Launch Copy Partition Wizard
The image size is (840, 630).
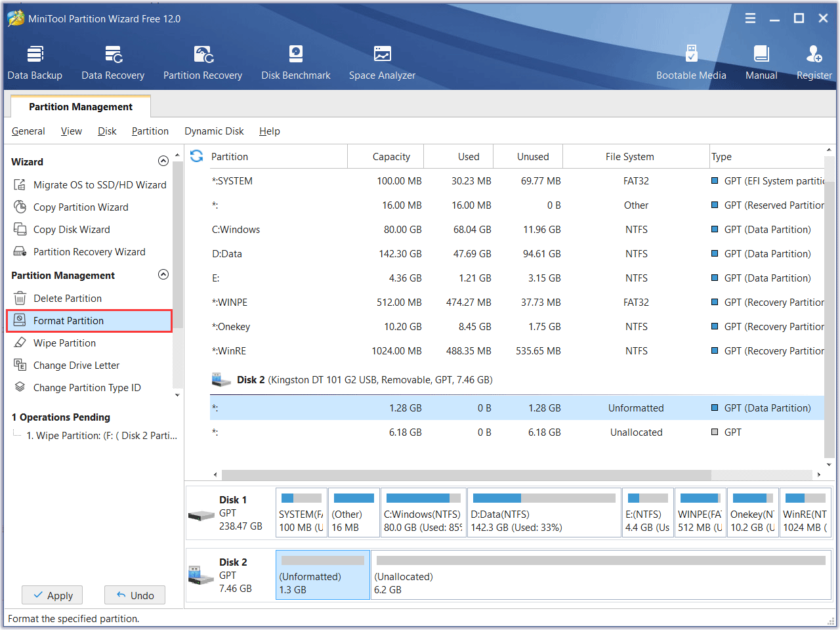(71, 207)
